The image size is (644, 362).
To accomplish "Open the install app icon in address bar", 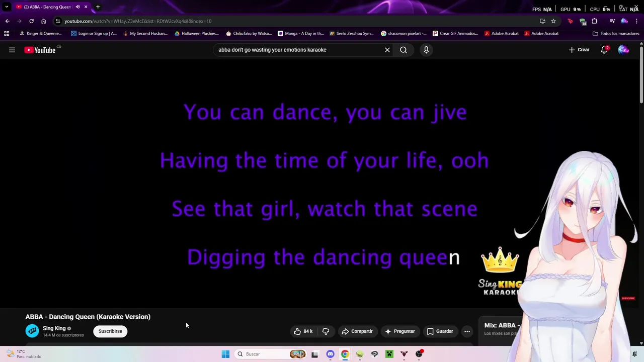I will tap(542, 21).
